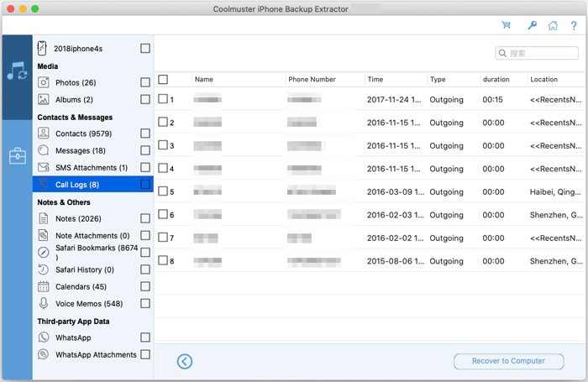
Task: Check call log row 8 checkbox
Action: (163, 260)
